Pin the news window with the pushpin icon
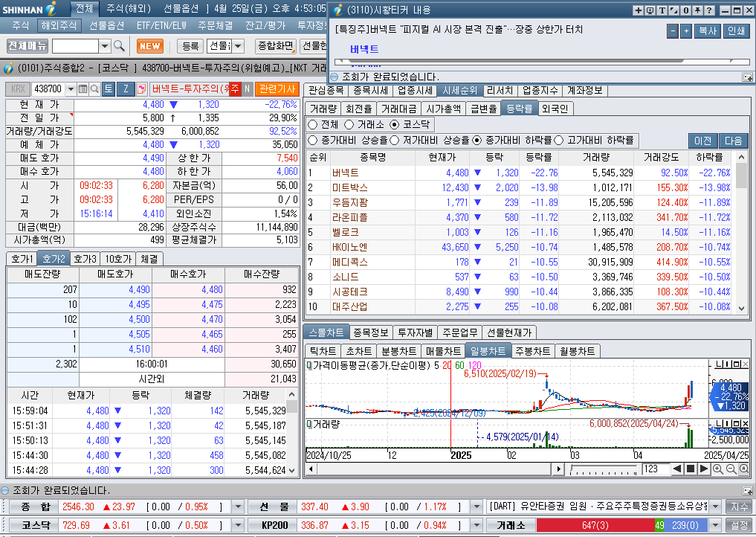The width and height of the screenshot is (756, 537). click(697, 10)
